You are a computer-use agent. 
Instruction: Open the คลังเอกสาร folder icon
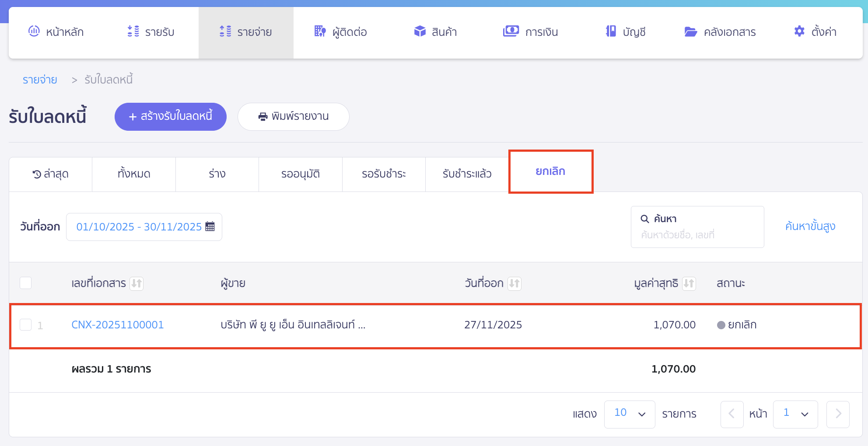(x=690, y=31)
